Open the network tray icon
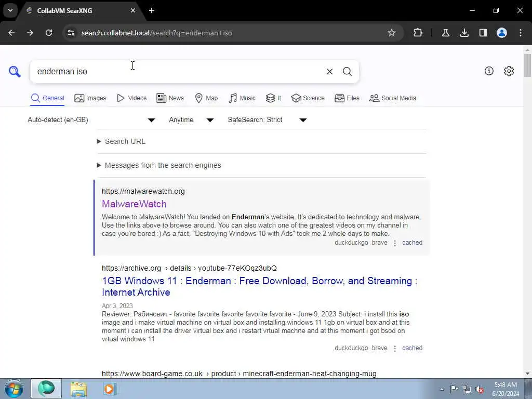Image resolution: width=532 pixels, height=399 pixels. pyautogui.click(x=467, y=389)
